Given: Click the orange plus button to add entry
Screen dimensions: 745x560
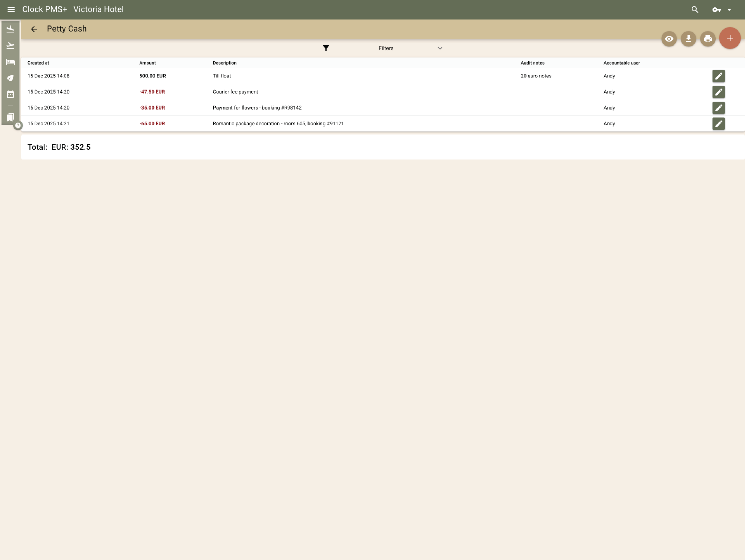Looking at the screenshot, I should point(729,38).
